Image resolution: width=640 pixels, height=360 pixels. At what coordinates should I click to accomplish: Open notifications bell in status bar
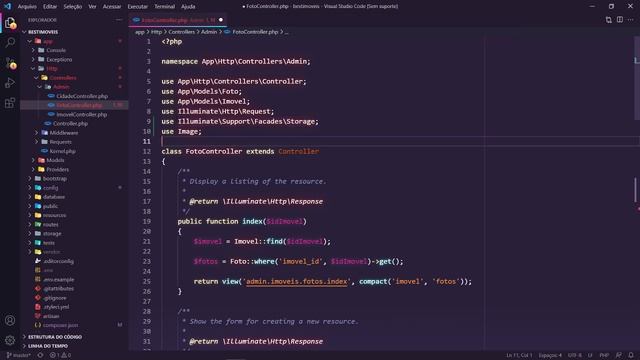pyautogui.click(x=631, y=355)
